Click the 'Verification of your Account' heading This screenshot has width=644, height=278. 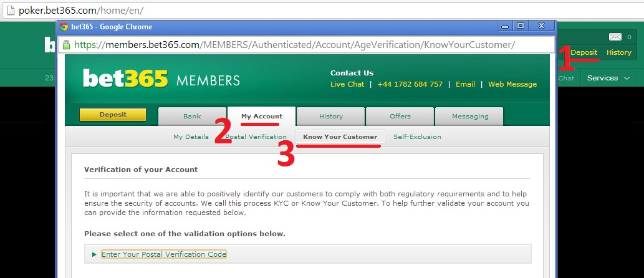pyautogui.click(x=141, y=169)
